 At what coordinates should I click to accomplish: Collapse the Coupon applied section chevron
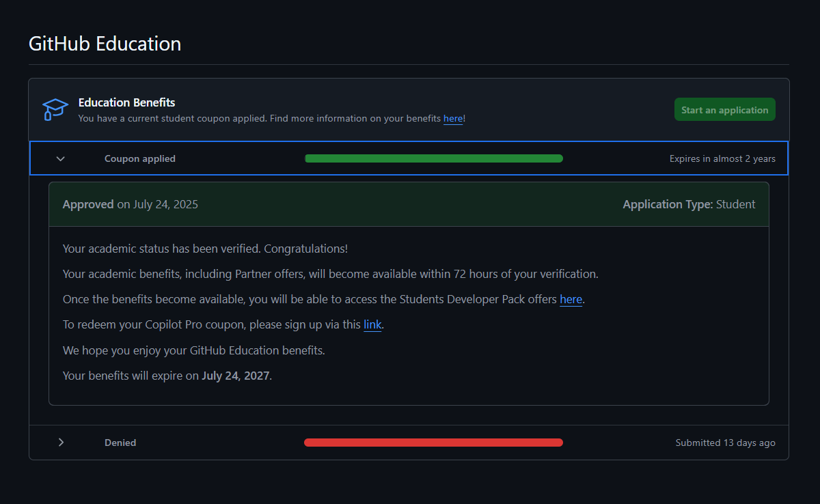[61, 158]
